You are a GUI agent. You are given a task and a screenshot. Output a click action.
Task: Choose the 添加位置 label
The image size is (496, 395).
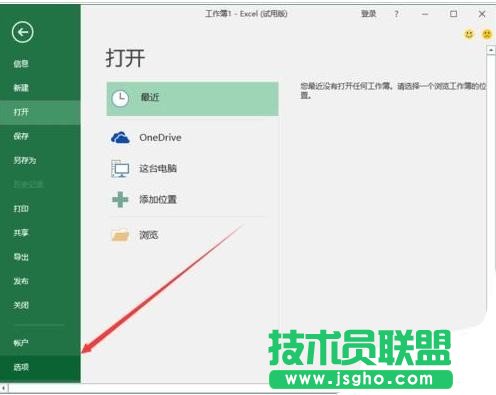click(158, 199)
